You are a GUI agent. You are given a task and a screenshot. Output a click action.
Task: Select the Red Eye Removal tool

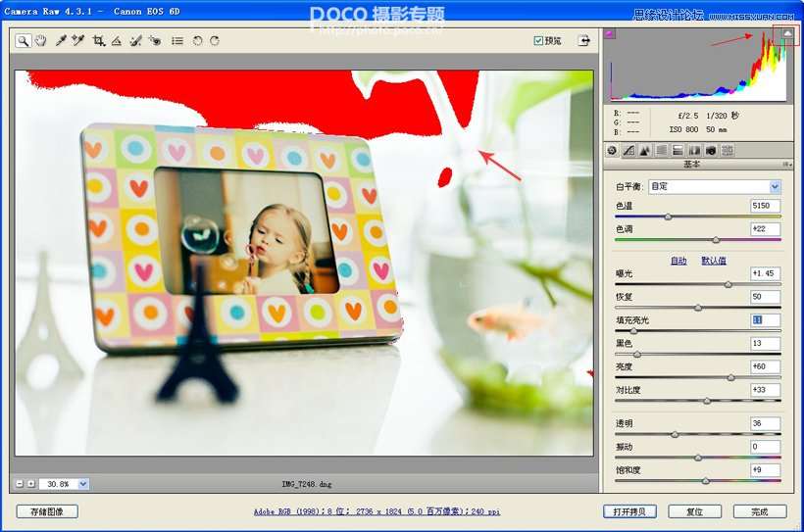click(154, 41)
